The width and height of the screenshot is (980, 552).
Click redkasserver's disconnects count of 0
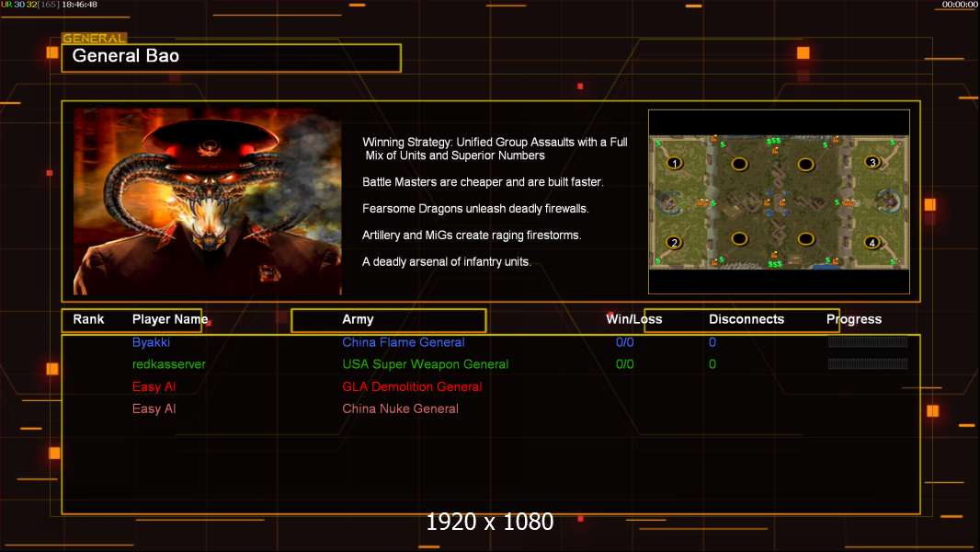coord(712,364)
